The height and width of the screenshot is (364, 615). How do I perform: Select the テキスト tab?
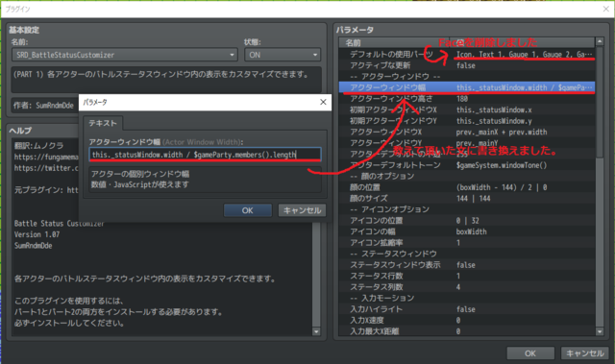103,123
